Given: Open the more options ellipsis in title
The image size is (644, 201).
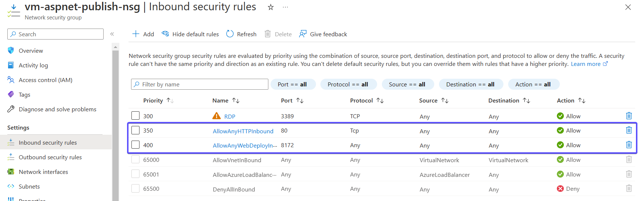Looking at the screenshot, I should coord(285,7).
